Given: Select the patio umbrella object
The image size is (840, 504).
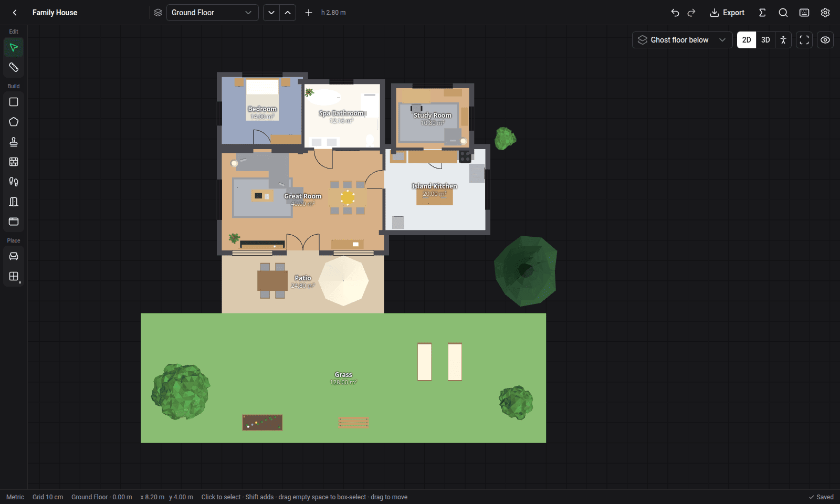Looking at the screenshot, I should click(343, 281).
